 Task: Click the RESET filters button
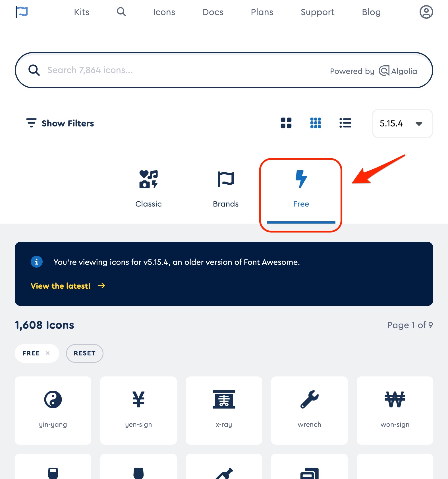pos(85,353)
